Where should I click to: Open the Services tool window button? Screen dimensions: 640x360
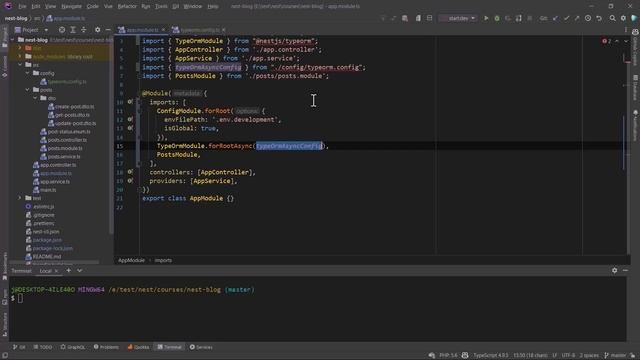[x=201, y=347]
